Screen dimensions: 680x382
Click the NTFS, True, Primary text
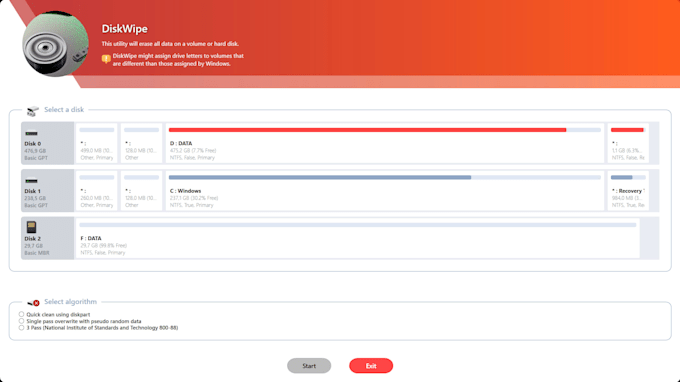click(192, 205)
